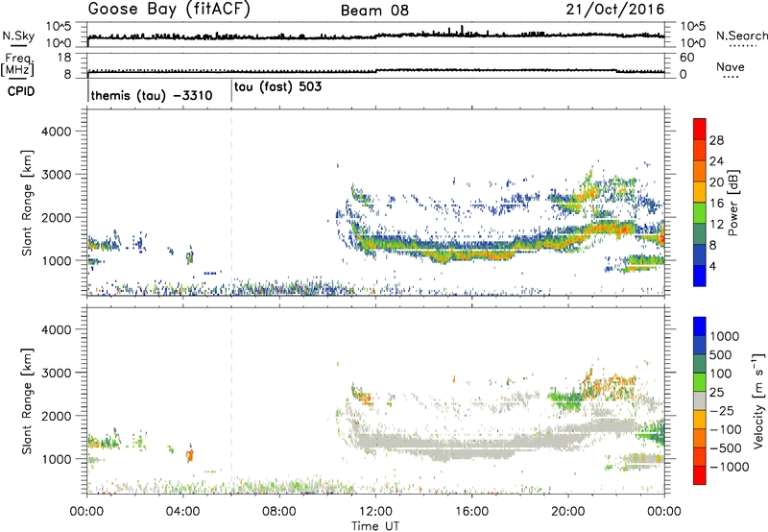
Task: Click the "3000" tick on velocity panel axis
Action: click(x=57, y=373)
